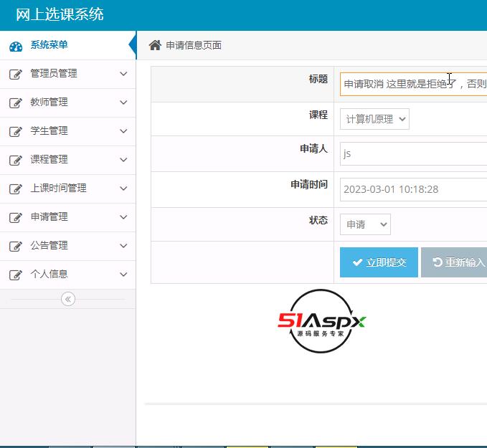487x448 pixels.
Task: Click the edit icon next to 公告管理
Action: [x=16, y=246]
